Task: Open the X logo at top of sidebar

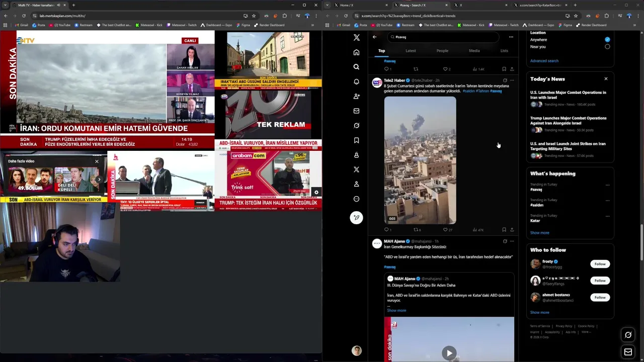Action: pyautogui.click(x=356, y=37)
